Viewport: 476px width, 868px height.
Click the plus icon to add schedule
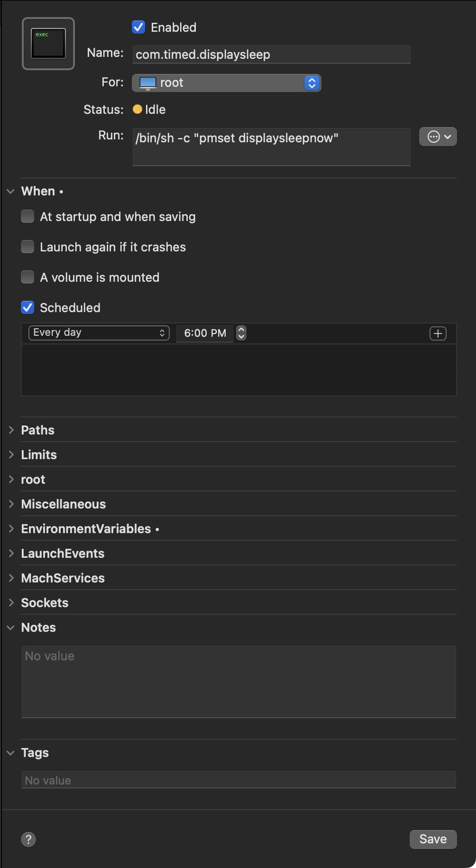(x=438, y=333)
